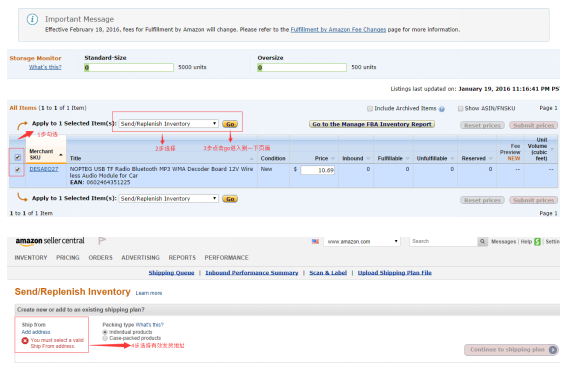Click the help icon beside Include Archived Items
Screen dimensions: 587x370
click(x=442, y=109)
